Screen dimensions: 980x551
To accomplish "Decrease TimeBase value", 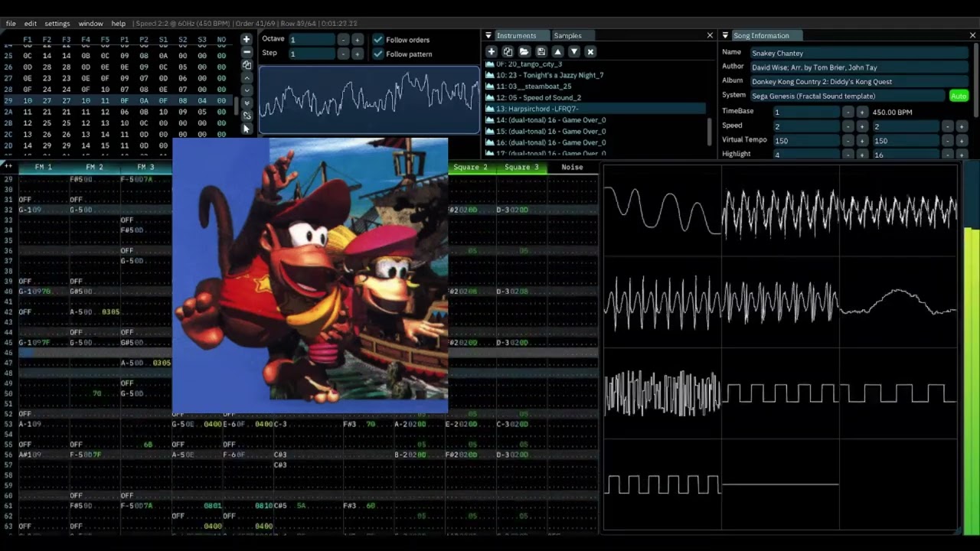I will 848,112.
